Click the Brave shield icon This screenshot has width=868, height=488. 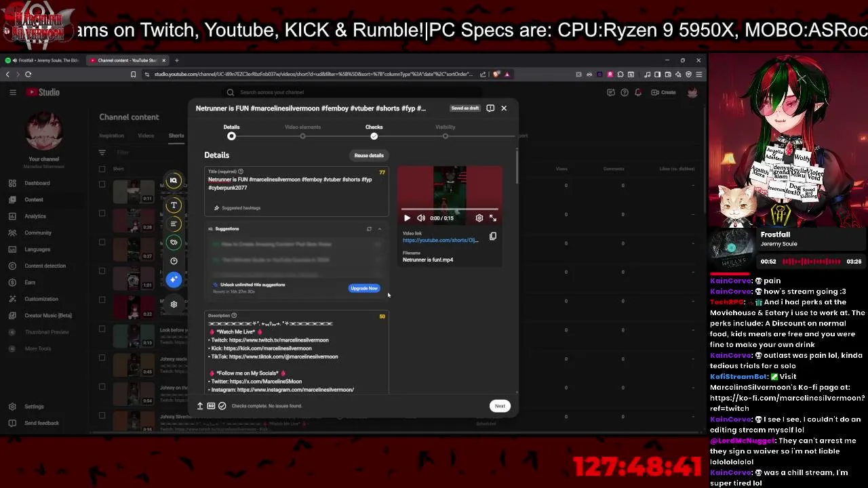pyautogui.click(x=496, y=75)
